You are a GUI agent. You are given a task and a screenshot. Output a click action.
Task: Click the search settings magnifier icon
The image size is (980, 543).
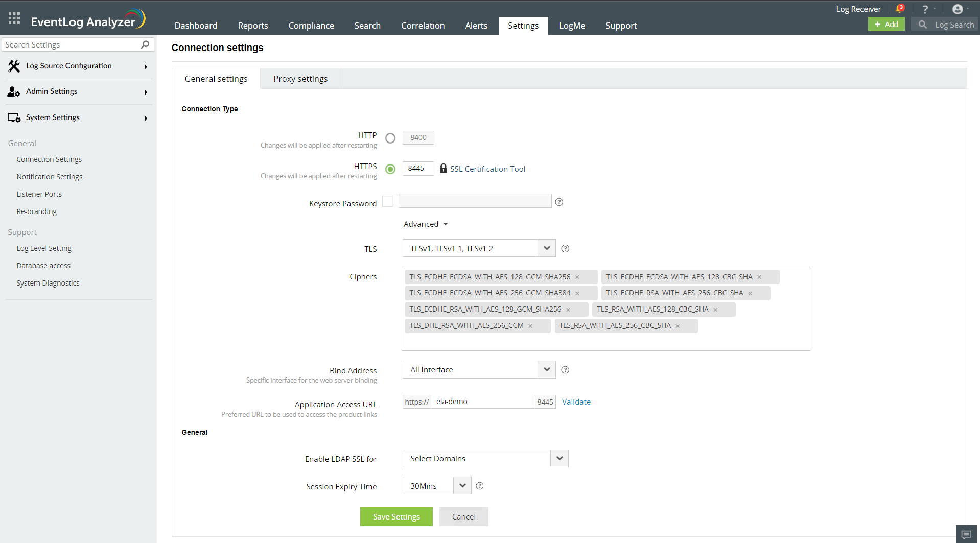coord(145,44)
